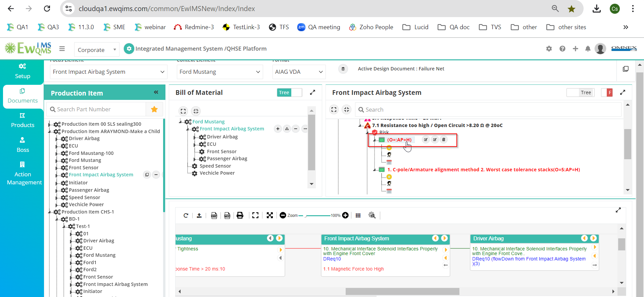The width and height of the screenshot is (644, 297).
Task: Open the notifications bell
Action: coord(588,49)
